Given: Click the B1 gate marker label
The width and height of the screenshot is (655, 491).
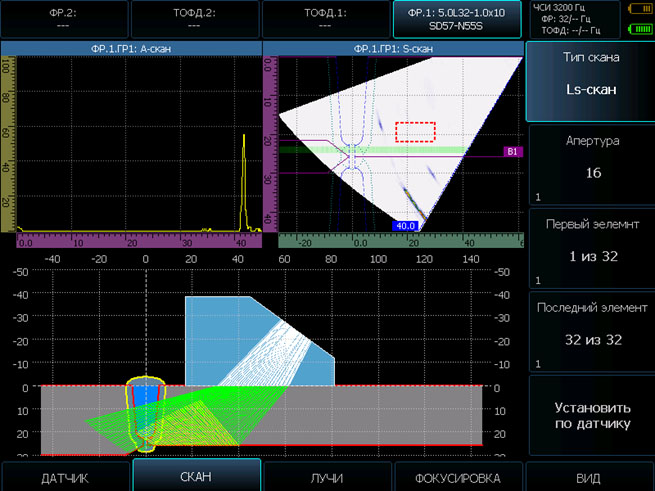Looking at the screenshot, I should click(511, 152).
